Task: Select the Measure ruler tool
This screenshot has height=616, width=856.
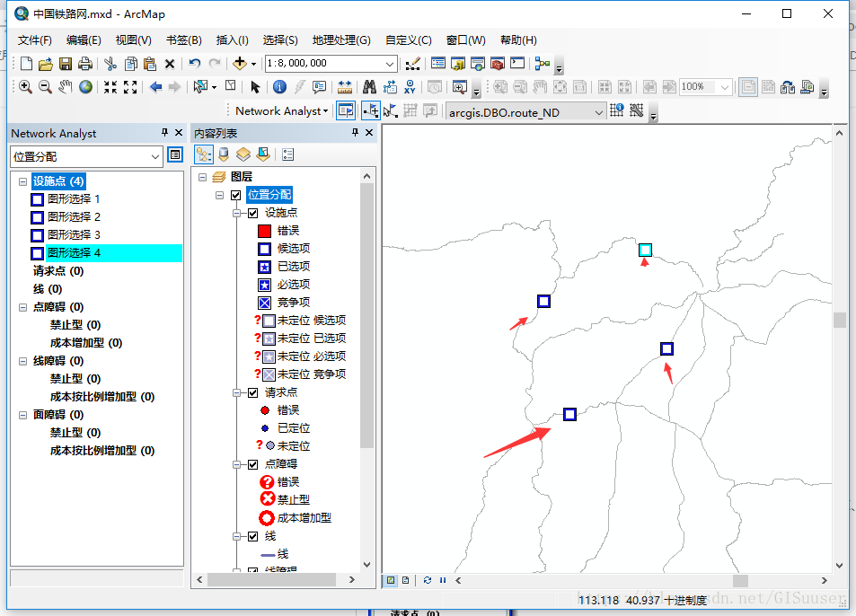Action: point(345,87)
